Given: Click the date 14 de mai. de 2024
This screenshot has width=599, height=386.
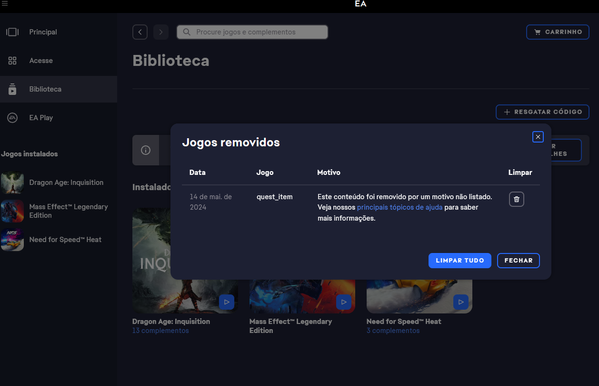Looking at the screenshot, I should tap(211, 202).
